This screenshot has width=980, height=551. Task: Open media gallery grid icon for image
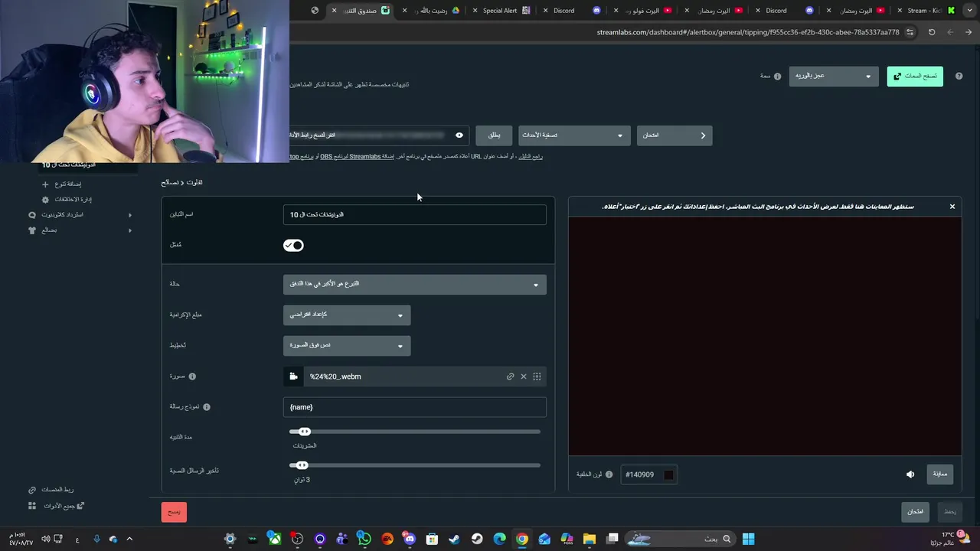537,377
